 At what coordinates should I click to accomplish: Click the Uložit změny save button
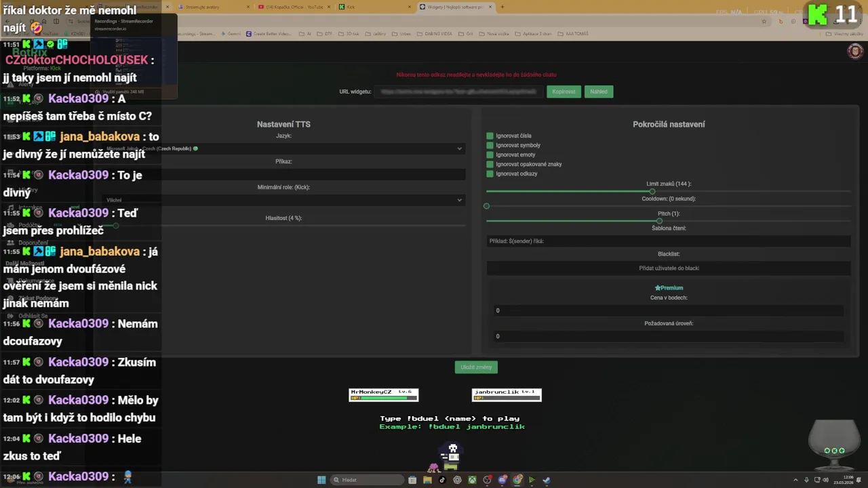pos(476,367)
